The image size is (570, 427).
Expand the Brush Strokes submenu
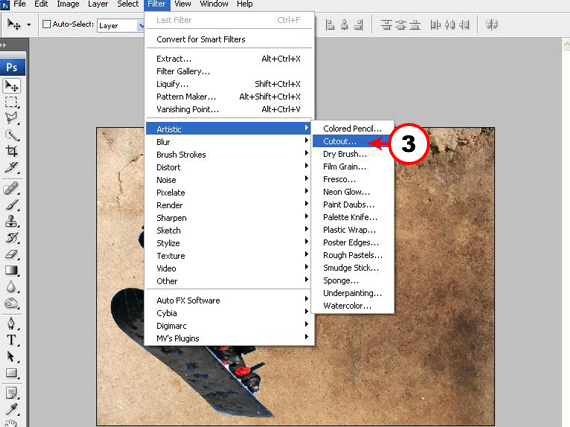(x=228, y=154)
